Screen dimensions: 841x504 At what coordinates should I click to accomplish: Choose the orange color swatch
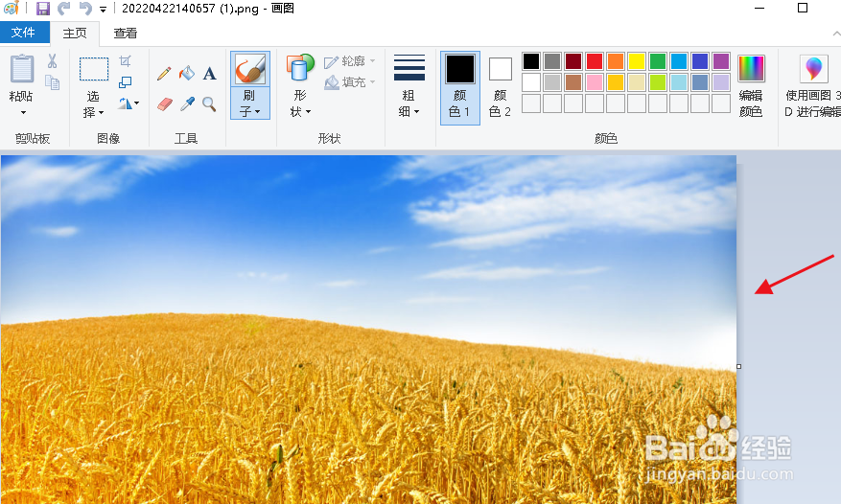pos(616,61)
